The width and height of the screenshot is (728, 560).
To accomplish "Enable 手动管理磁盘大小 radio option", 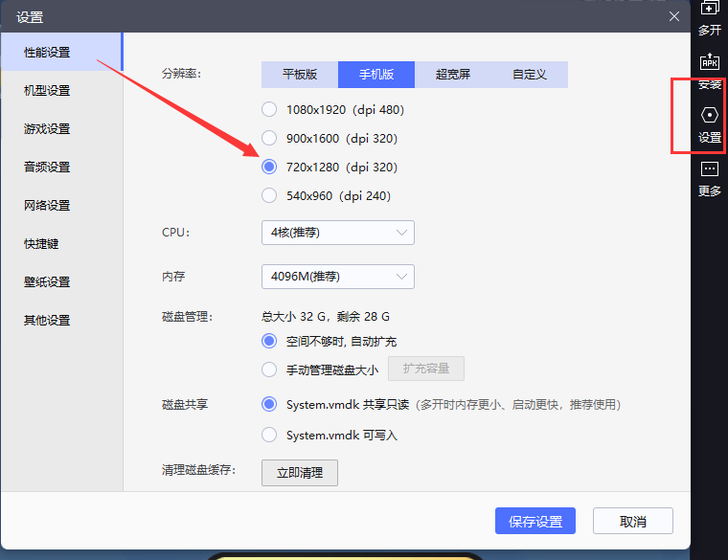I will click(x=269, y=370).
